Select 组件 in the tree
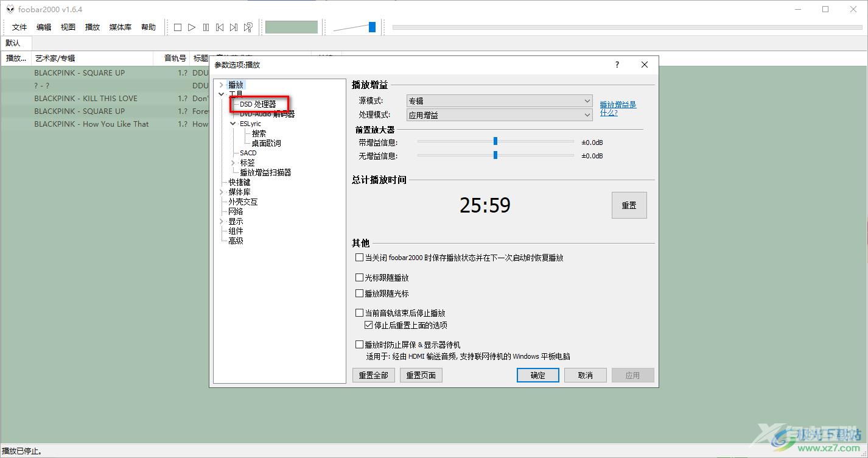The image size is (868, 458). [x=236, y=231]
